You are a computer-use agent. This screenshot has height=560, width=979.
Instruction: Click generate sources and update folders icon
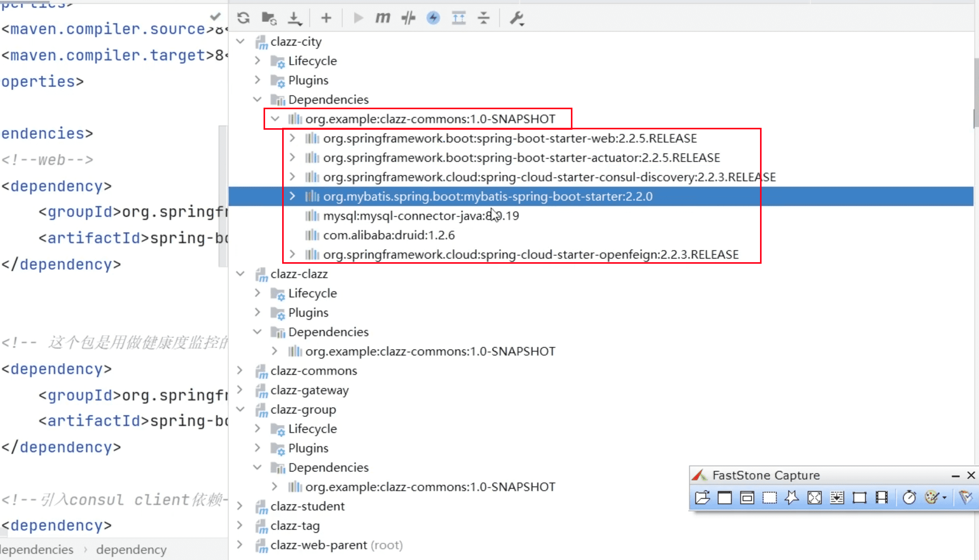point(269,18)
